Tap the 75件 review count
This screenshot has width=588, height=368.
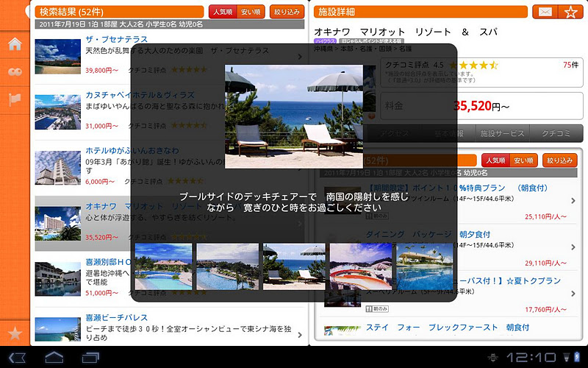pyautogui.click(x=570, y=65)
